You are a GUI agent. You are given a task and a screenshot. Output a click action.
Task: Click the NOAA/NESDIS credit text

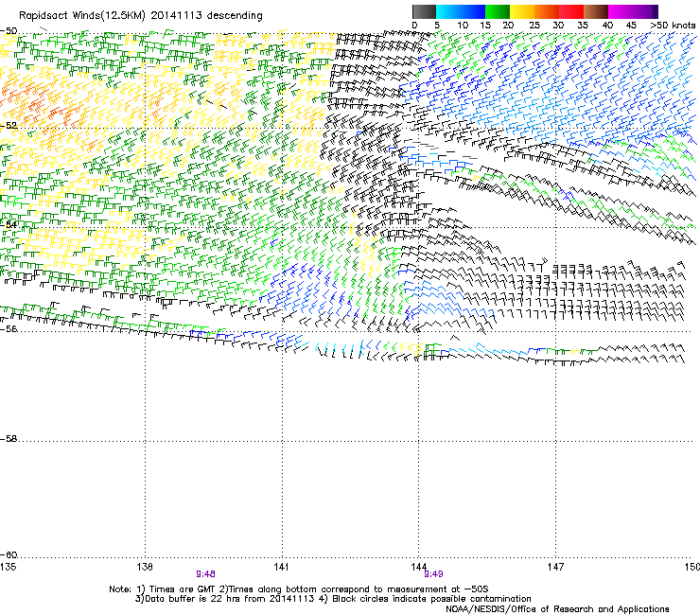point(557,608)
